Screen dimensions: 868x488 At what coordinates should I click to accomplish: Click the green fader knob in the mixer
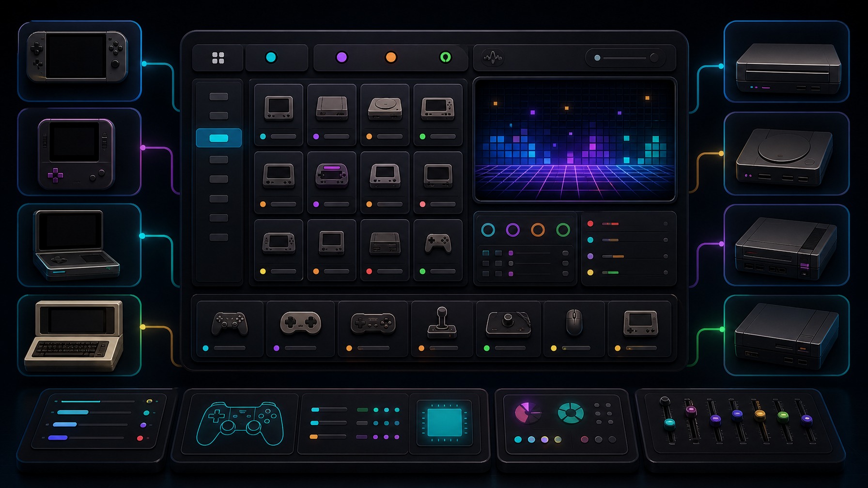point(783,415)
